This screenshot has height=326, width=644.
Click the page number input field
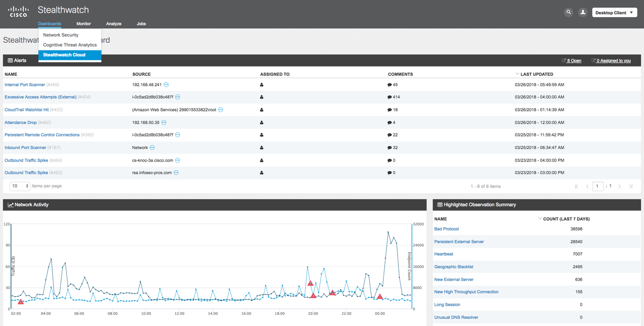(597, 186)
